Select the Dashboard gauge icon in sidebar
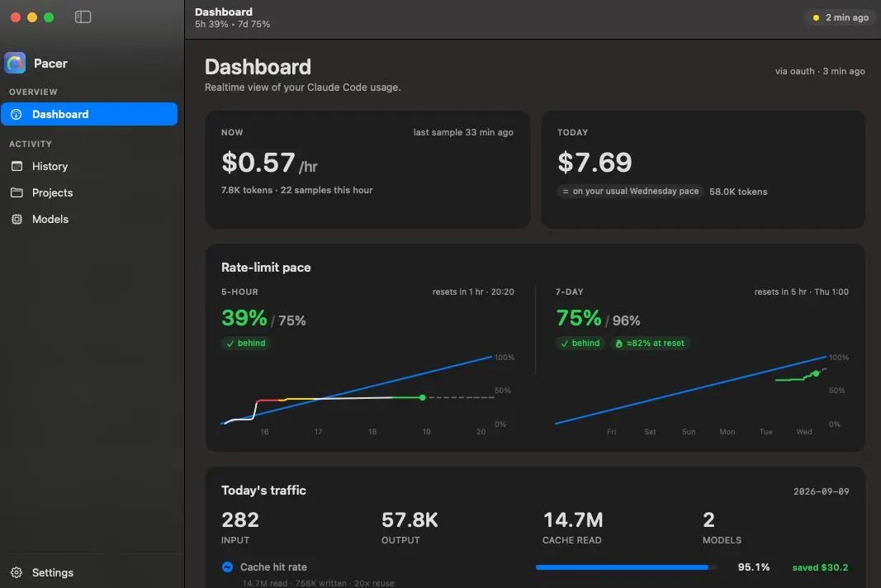This screenshot has height=588, width=881. [x=17, y=114]
